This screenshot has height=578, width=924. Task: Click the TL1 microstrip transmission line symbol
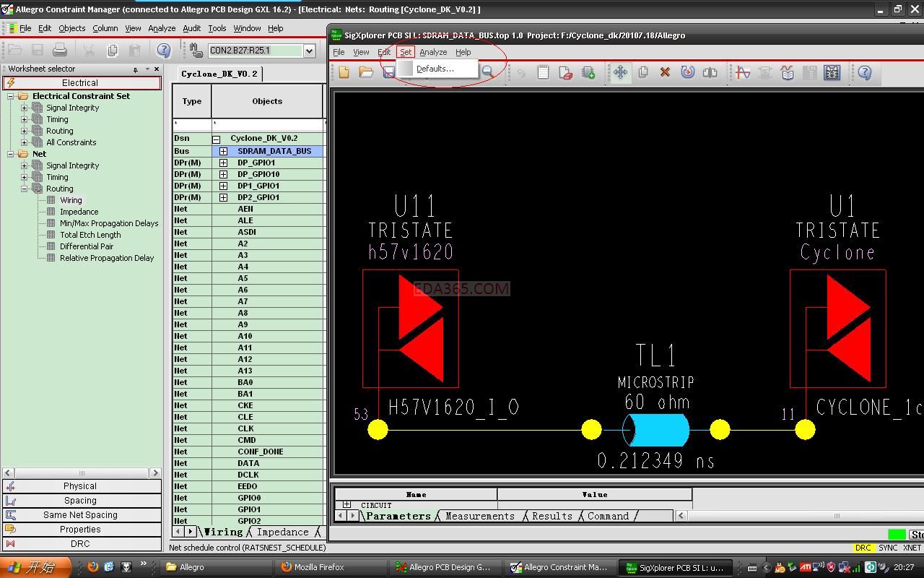pyautogui.click(x=656, y=430)
